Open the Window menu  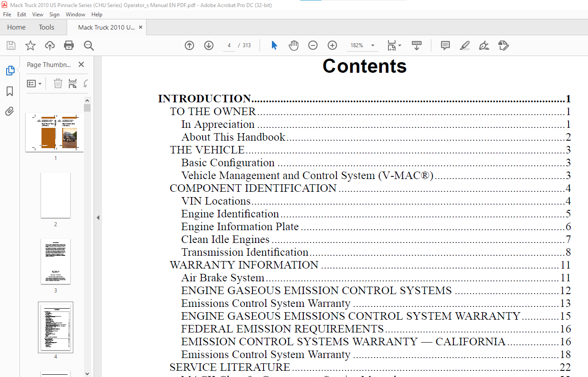pos(75,15)
